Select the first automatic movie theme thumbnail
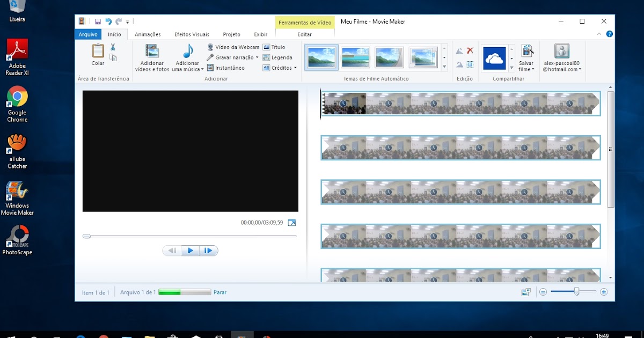Image resolution: width=644 pixels, height=338 pixels. (321, 57)
